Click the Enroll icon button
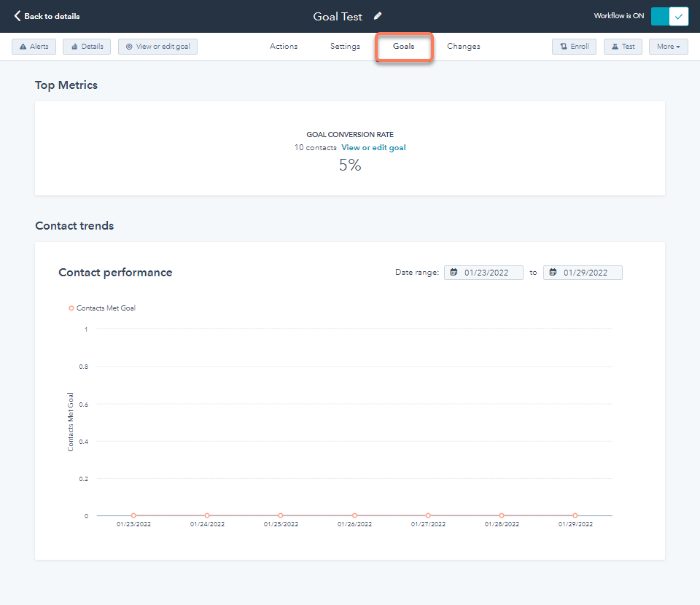700x605 pixels. 574,46
